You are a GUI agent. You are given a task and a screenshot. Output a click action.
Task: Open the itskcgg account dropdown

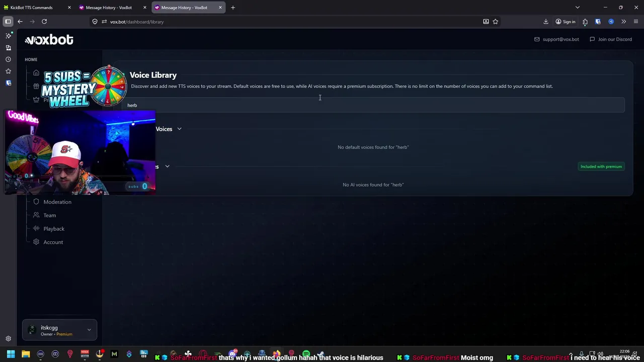tap(59, 330)
